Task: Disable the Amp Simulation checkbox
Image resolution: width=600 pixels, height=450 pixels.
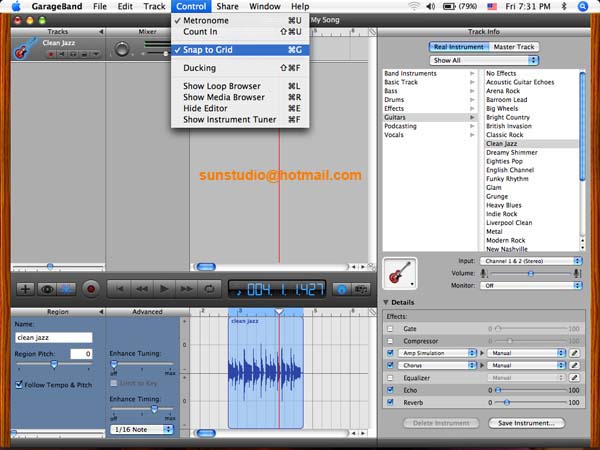Action: 390,353
